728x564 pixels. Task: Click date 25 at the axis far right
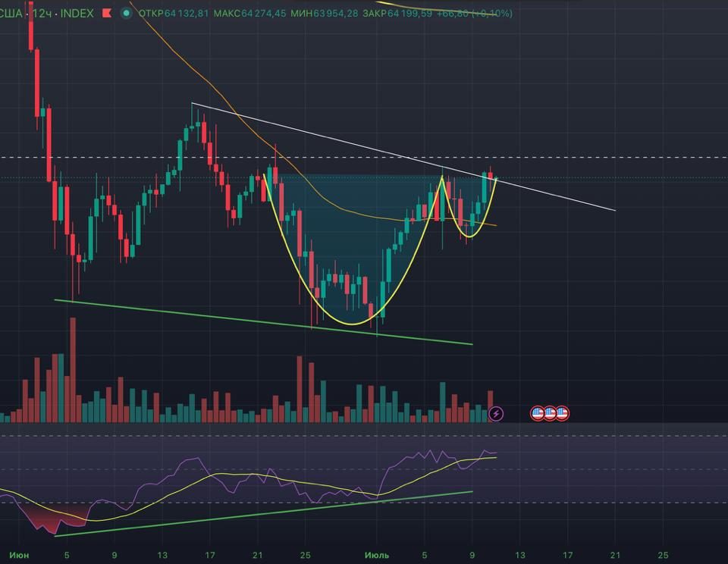(x=663, y=555)
